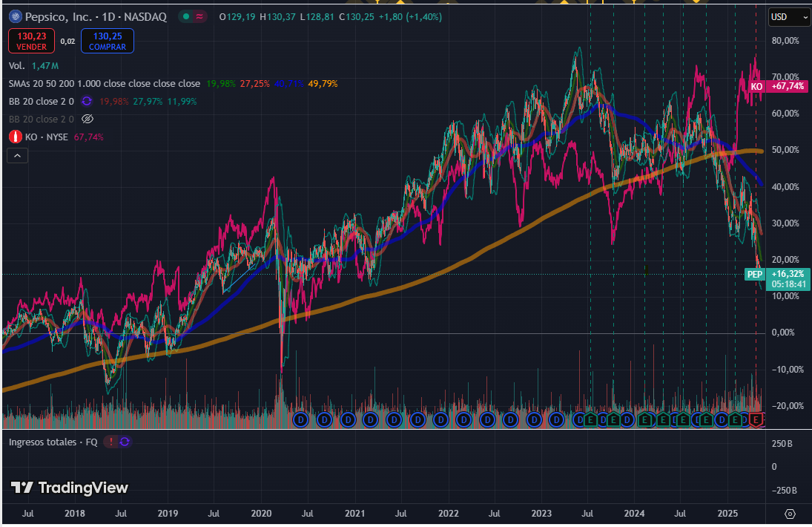Screen dimensions: 812x527
Task: Click the 2019 time axis label
Action: (168, 514)
